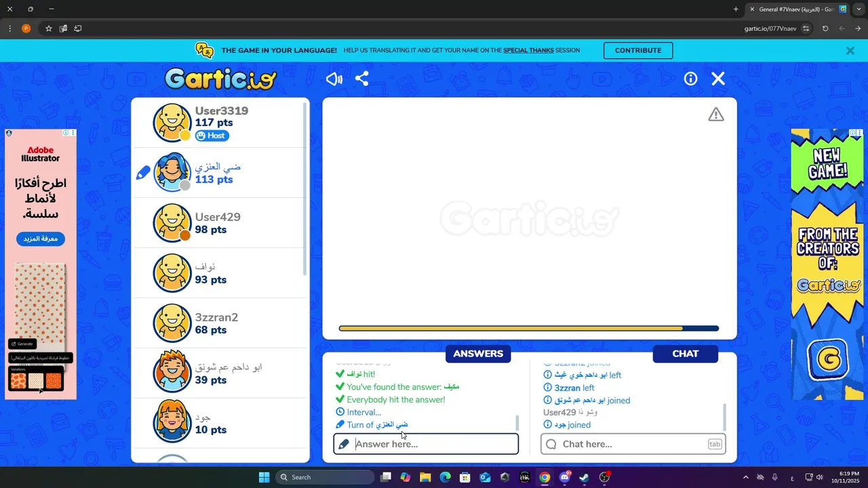Click User3319's avatar

pyautogui.click(x=172, y=123)
